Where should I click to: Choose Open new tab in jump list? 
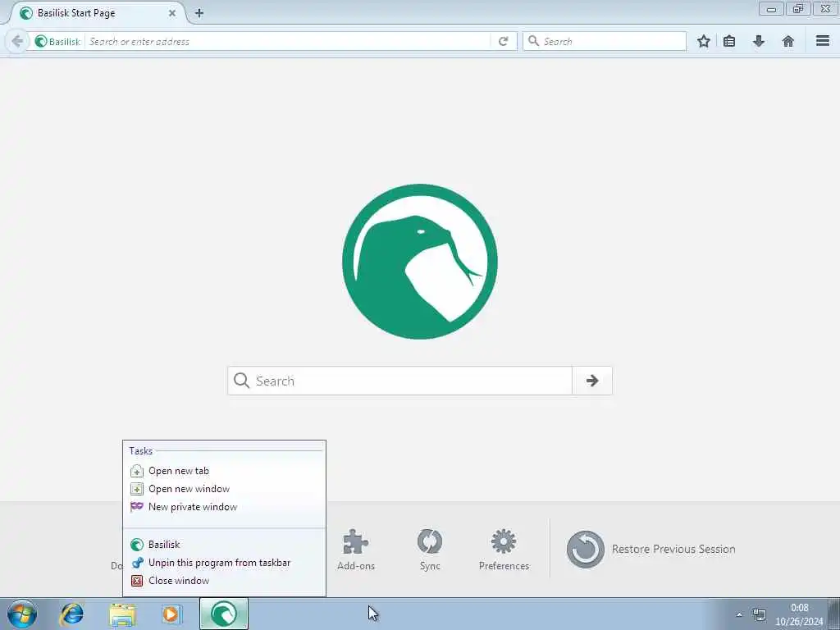(x=224, y=471)
